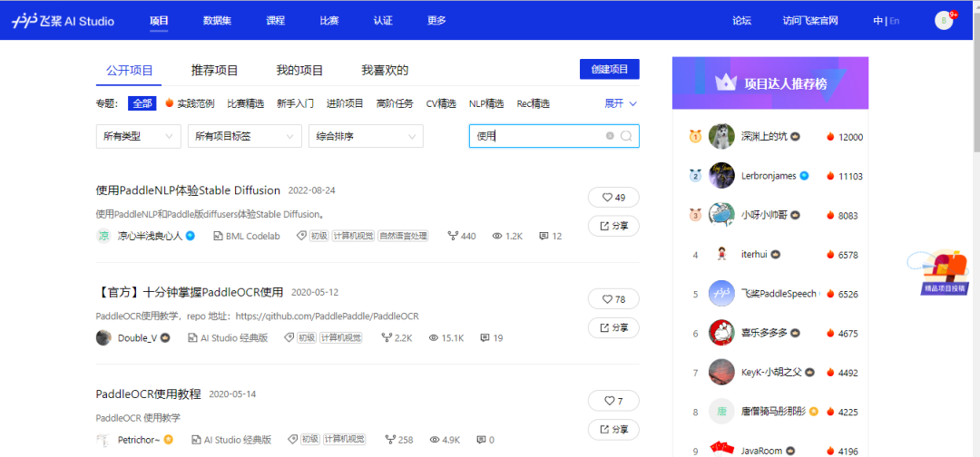Click the fork icon showing 2.2K
This screenshot has width=980, height=457.
[x=387, y=337]
